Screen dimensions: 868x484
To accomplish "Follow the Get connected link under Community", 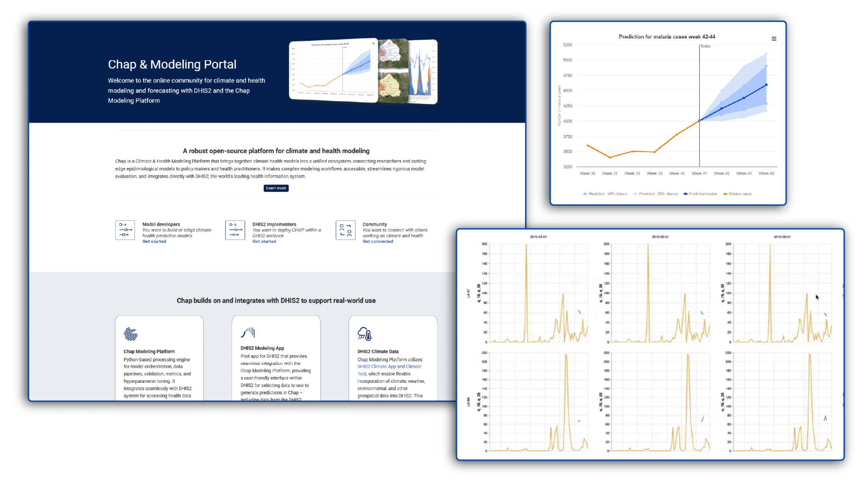I will [378, 242].
